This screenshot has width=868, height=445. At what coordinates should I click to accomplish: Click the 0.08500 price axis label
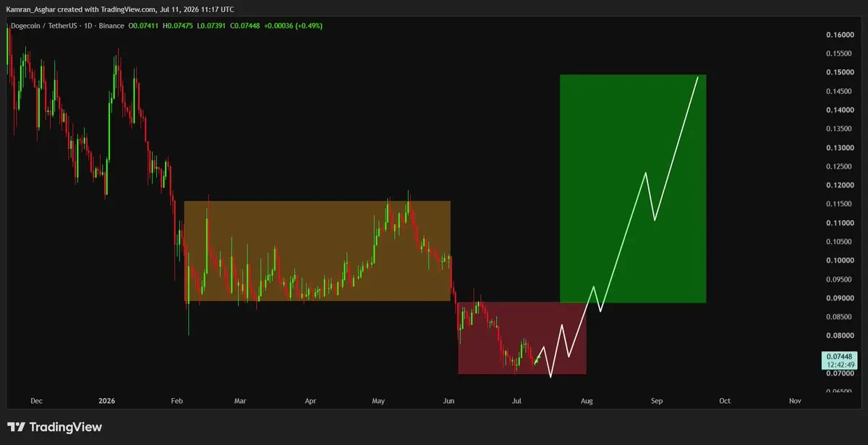click(839, 317)
